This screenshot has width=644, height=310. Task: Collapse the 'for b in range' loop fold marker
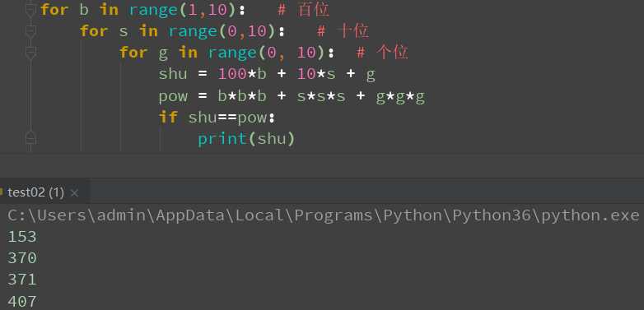click(x=30, y=10)
